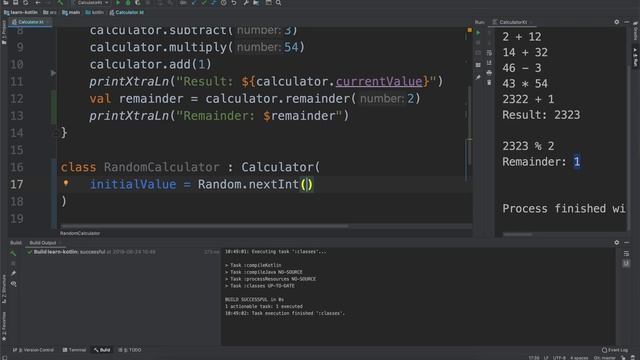Toggle the Pin Tab icon in Run panel
Viewport: 640px width, 360px height.
coord(478,77)
